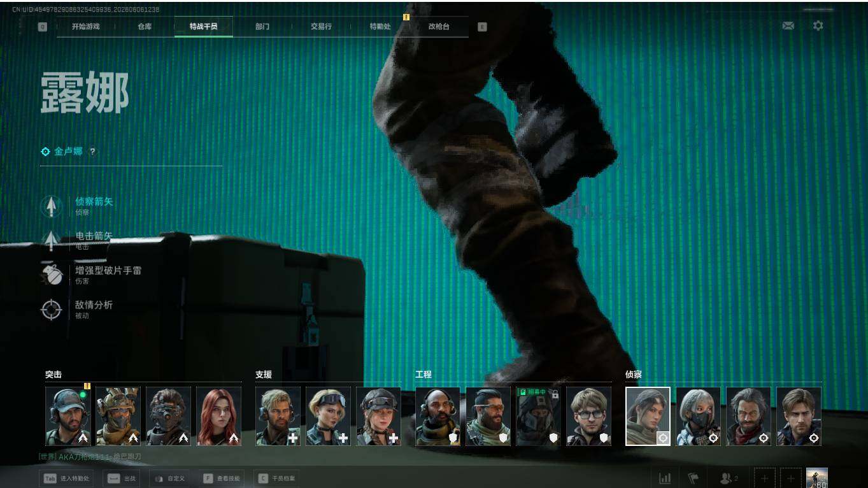Select the brown-haired male recon operator

pos(799,416)
